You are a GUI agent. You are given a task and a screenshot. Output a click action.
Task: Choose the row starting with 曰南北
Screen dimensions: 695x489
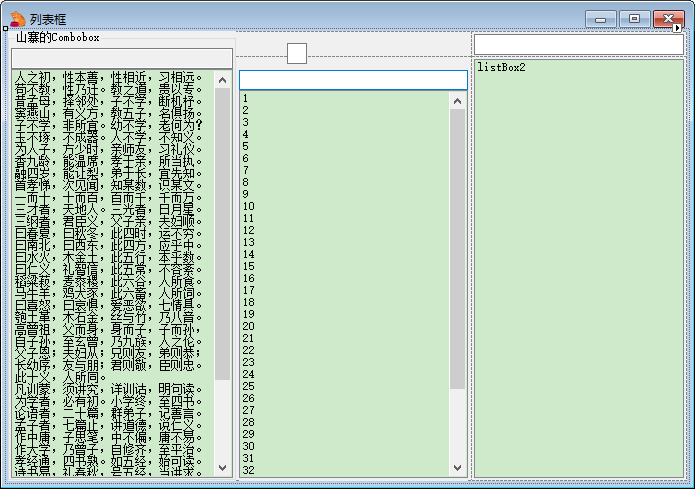113,245
